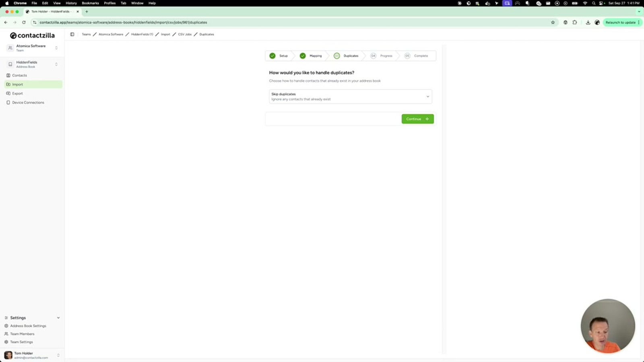
Task: Click the browser forward arrow
Action: (15, 23)
